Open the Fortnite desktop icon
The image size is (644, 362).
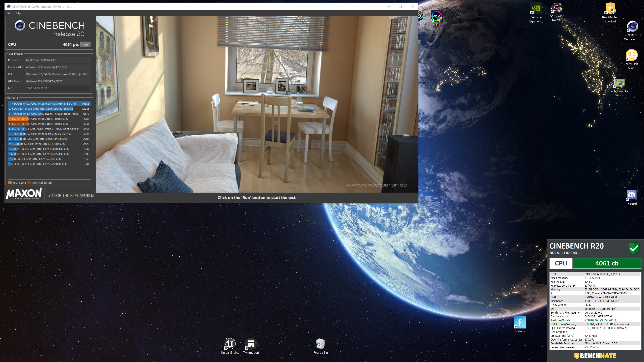[x=520, y=324]
